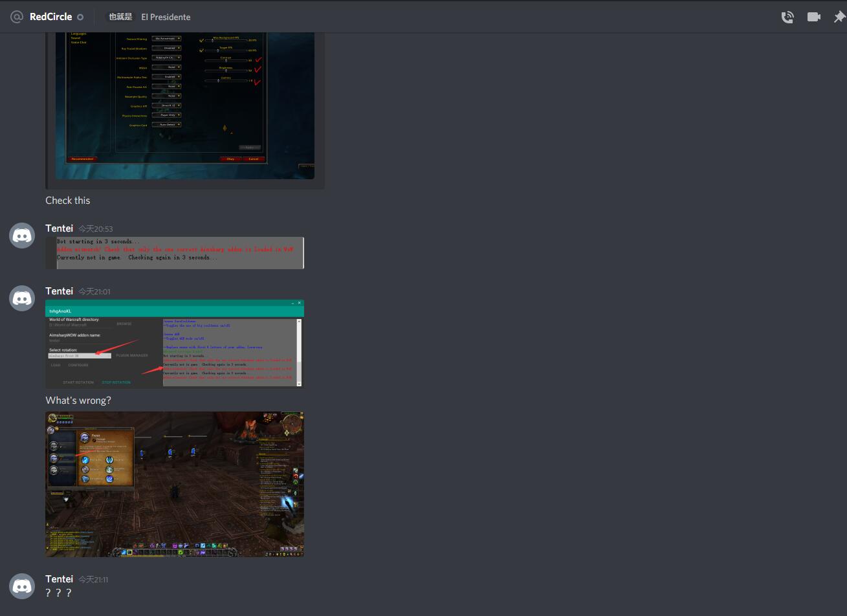The width and height of the screenshot is (847, 616).
Task: Open the bot error log image at 20:53
Action: click(x=175, y=252)
